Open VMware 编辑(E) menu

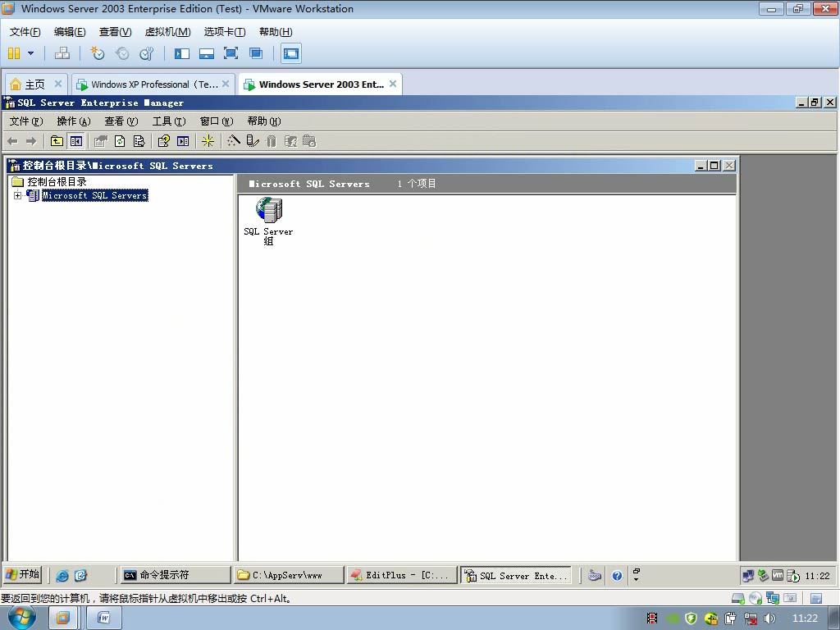(70, 32)
